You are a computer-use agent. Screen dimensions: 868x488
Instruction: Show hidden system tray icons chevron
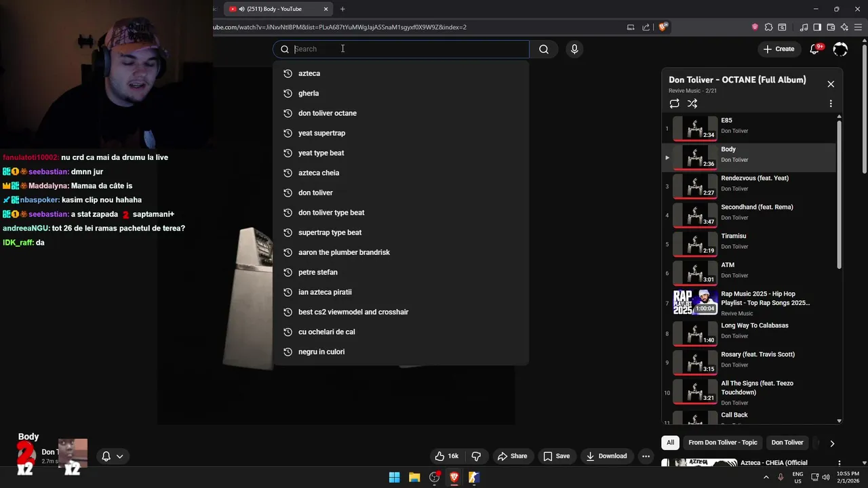766,477
